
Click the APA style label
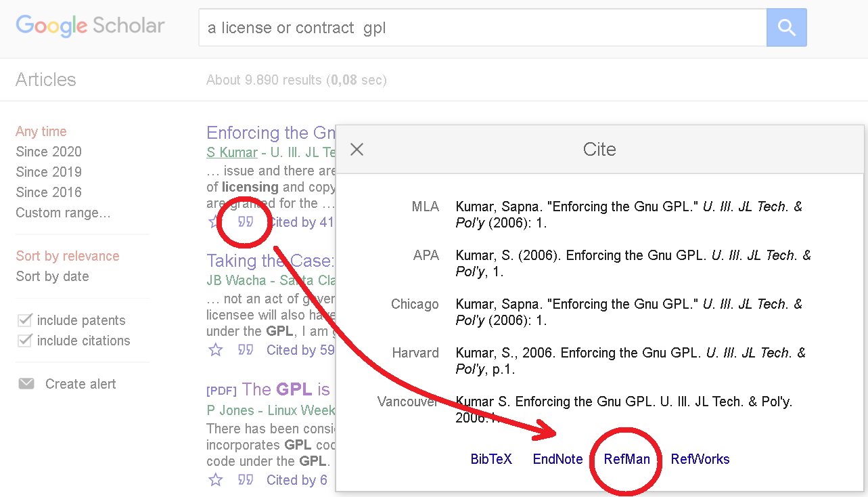[426, 255]
